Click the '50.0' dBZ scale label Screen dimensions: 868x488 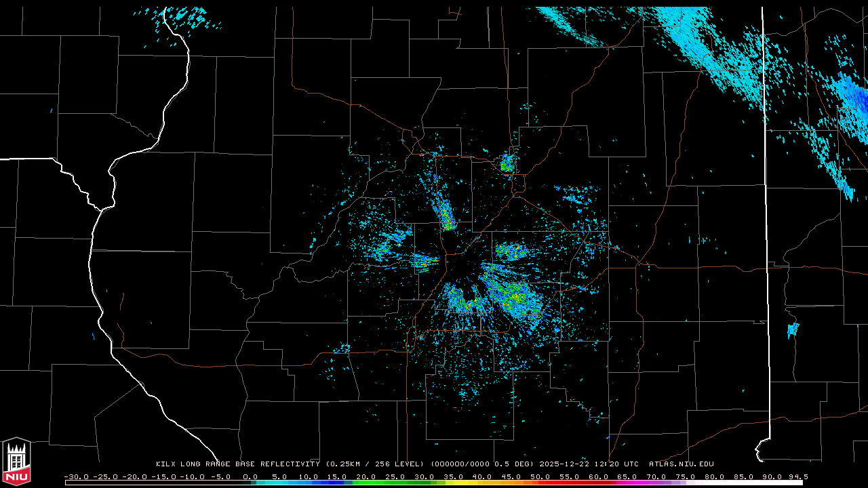(x=539, y=476)
